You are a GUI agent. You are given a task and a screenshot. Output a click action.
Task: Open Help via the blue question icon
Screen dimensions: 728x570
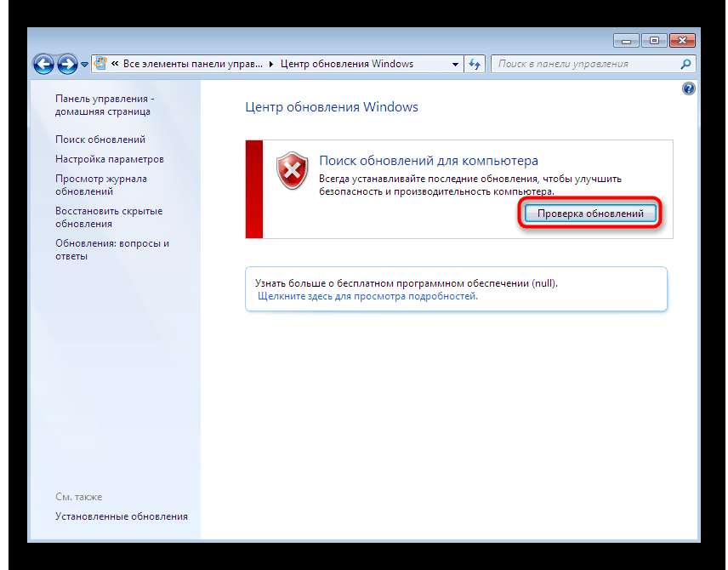689,88
